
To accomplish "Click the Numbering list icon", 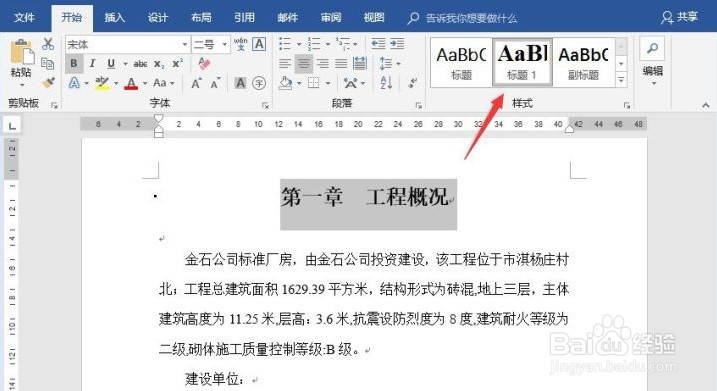I will 314,44.
